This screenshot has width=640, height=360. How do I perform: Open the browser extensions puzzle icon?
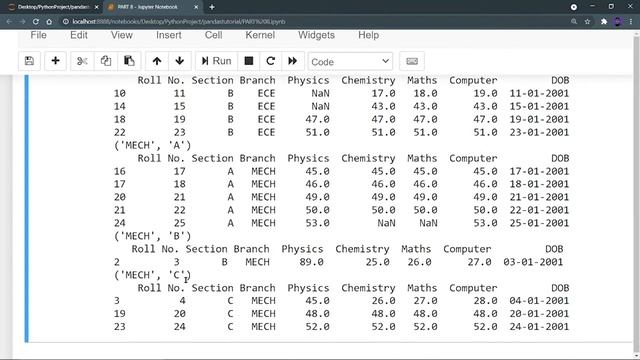(604, 22)
